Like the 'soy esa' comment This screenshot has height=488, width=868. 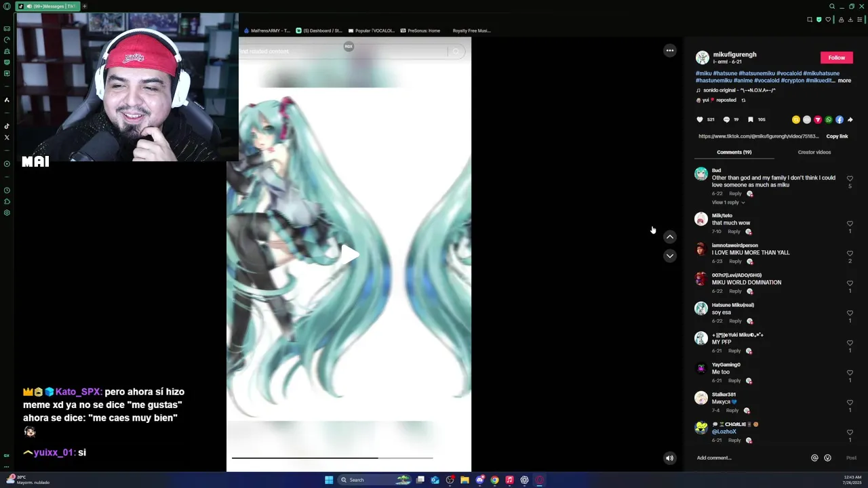coord(850,313)
